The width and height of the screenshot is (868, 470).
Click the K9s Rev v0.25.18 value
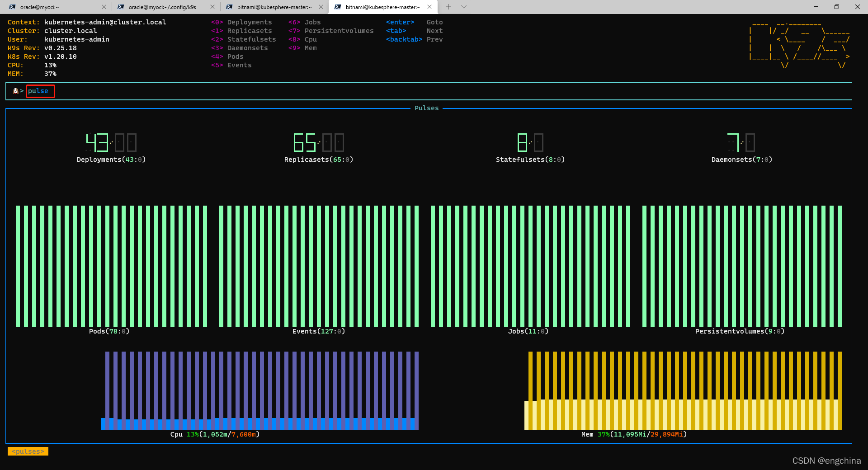pyautogui.click(x=60, y=48)
